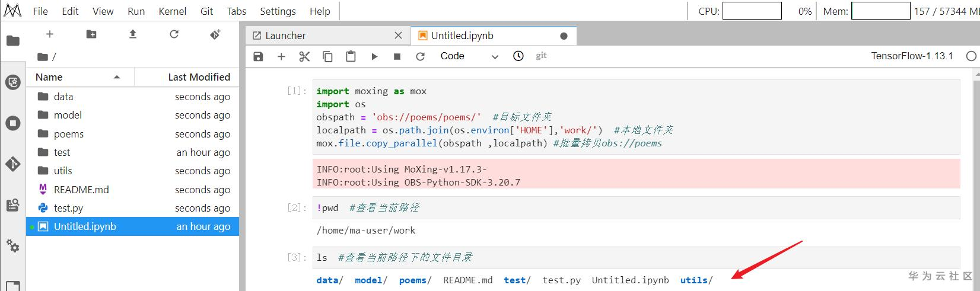Upload files using the upload arrow icon
Viewport: 980px width, 291px height.
[133, 34]
